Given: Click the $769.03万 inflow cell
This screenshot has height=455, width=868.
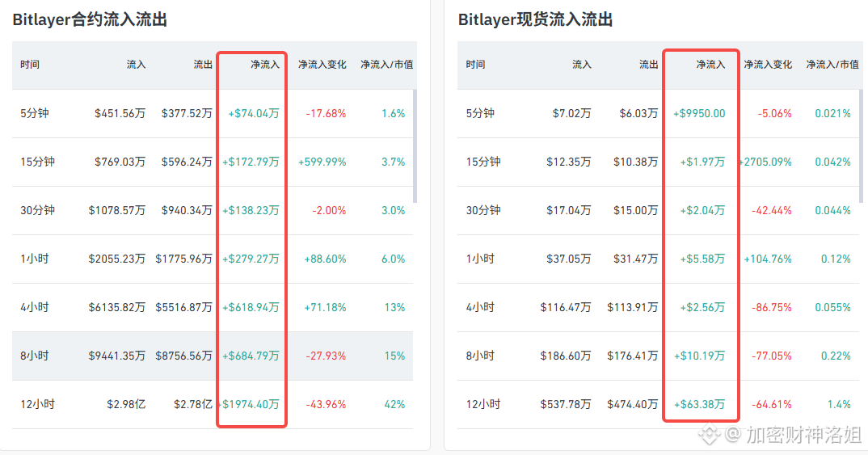Looking at the screenshot, I should coord(120,162).
